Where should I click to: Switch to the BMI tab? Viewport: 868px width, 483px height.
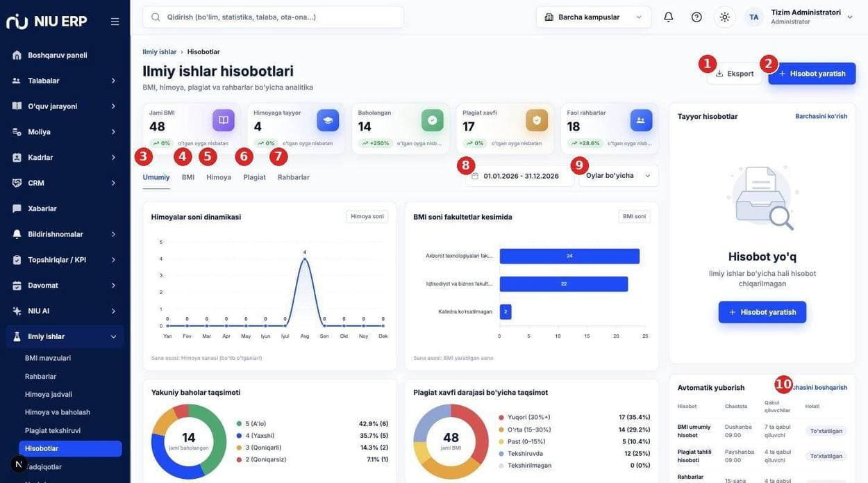(x=188, y=177)
